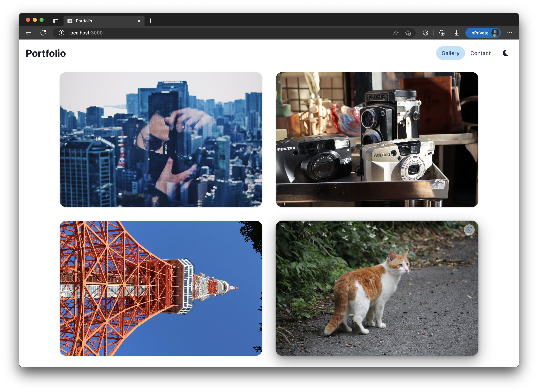Click the visual search icon on cat photo

pos(469,230)
